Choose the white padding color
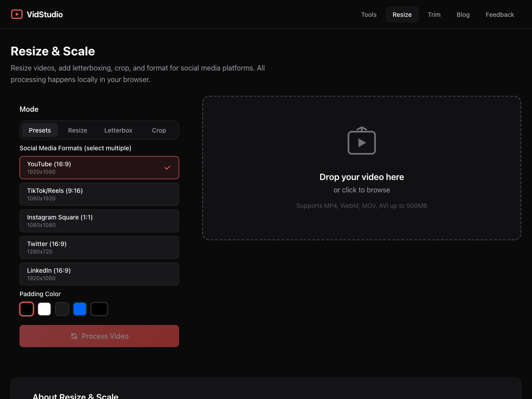The image size is (532, 399). point(44,309)
